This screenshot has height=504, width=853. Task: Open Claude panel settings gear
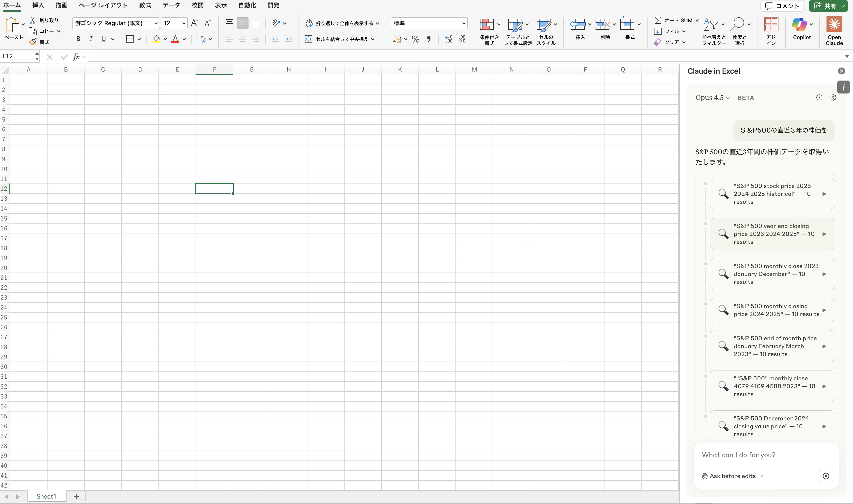coord(833,98)
